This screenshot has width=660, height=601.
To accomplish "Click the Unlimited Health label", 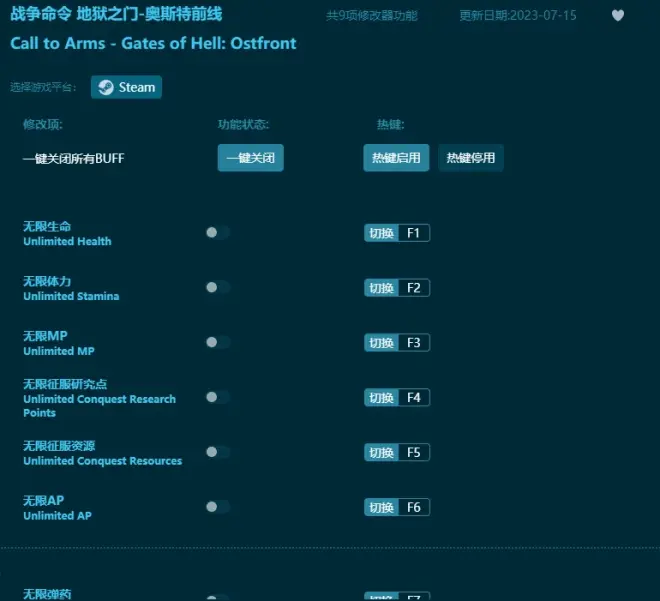I will [67, 241].
